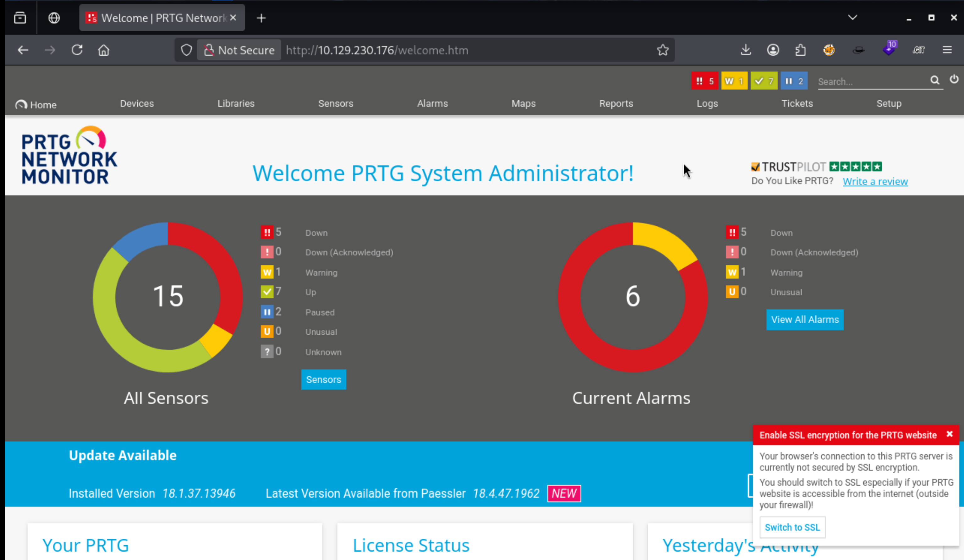Screen dimensions: 964x560
Task: Open the tracking protection shield icon
Action: (186, 50)
